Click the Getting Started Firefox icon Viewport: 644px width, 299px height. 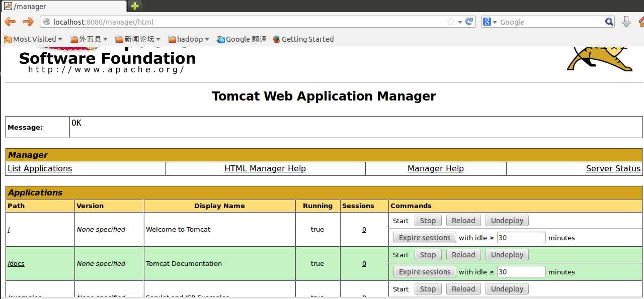click(x=277, y=39)
